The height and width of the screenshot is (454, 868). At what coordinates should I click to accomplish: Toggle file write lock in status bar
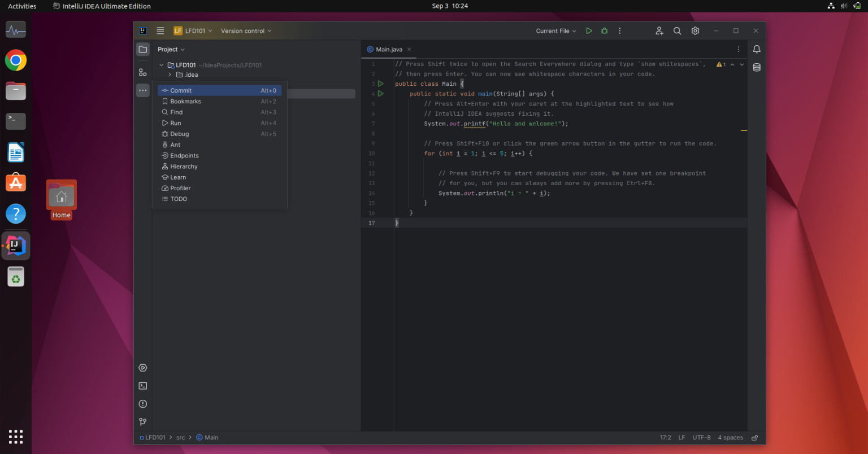coord(754,437)
